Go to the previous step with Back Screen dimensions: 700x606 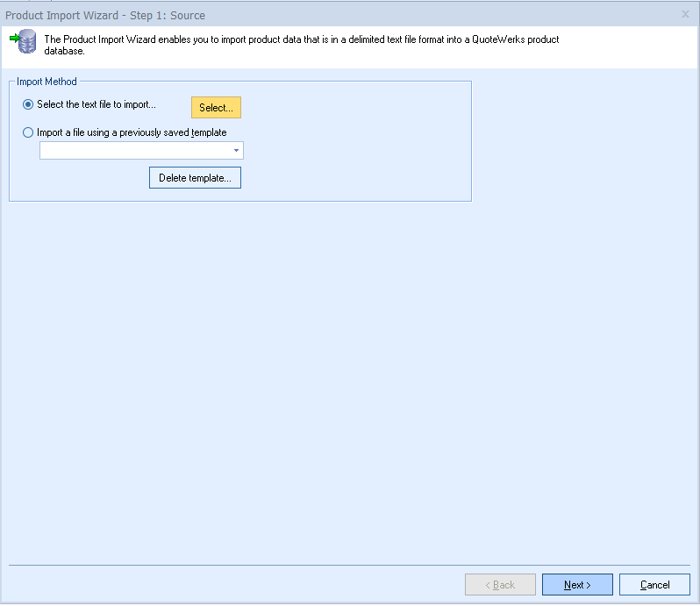tap(500, 585)
